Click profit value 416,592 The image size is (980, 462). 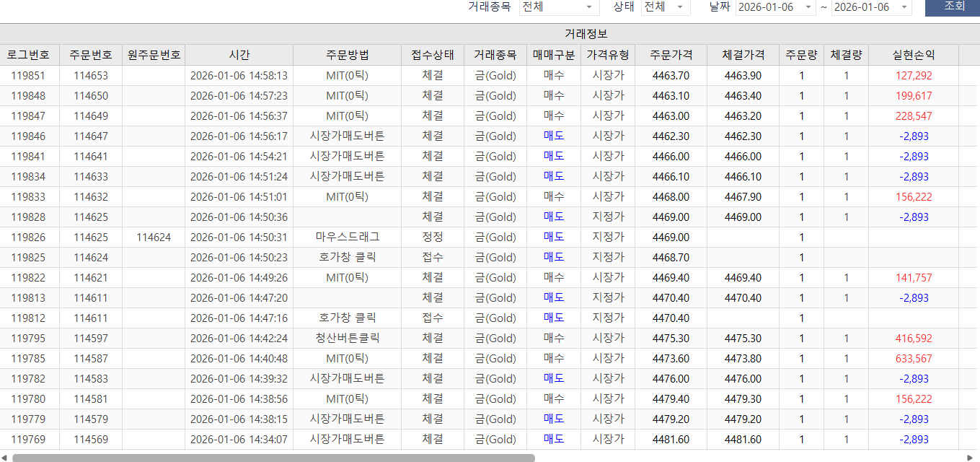(x=914, y=339)
